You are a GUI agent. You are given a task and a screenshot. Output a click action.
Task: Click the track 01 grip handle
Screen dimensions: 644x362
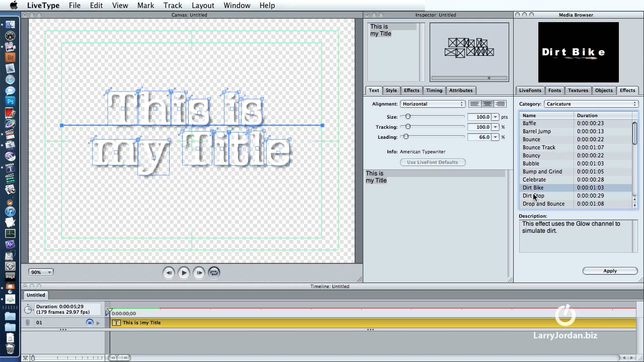point(28,323)
